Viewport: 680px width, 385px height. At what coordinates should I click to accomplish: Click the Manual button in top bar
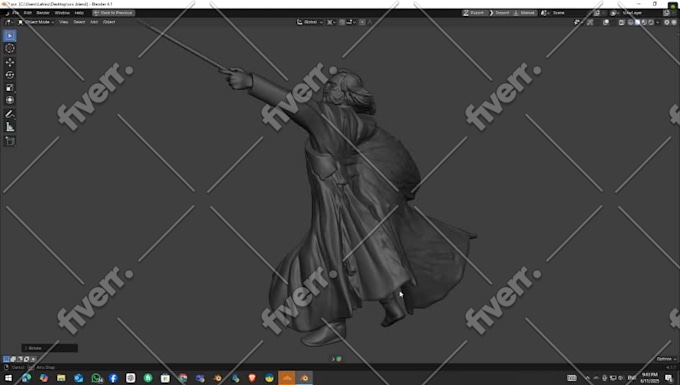[524, 13]
